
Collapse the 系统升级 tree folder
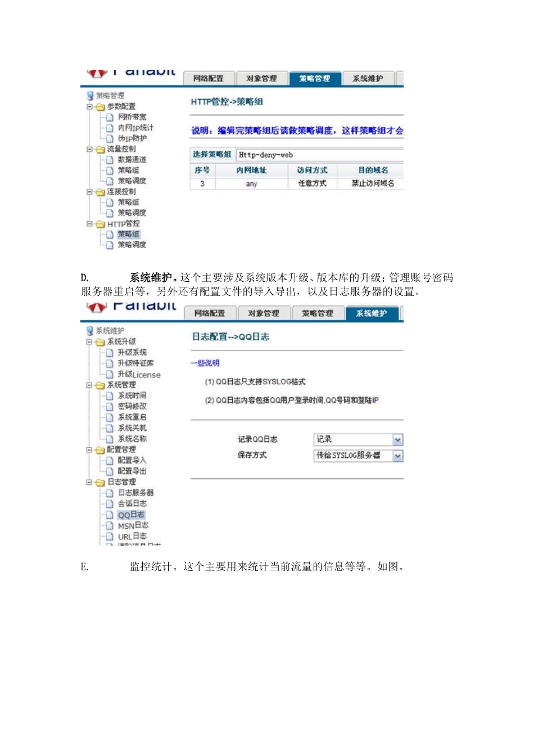tap(89, 341)
